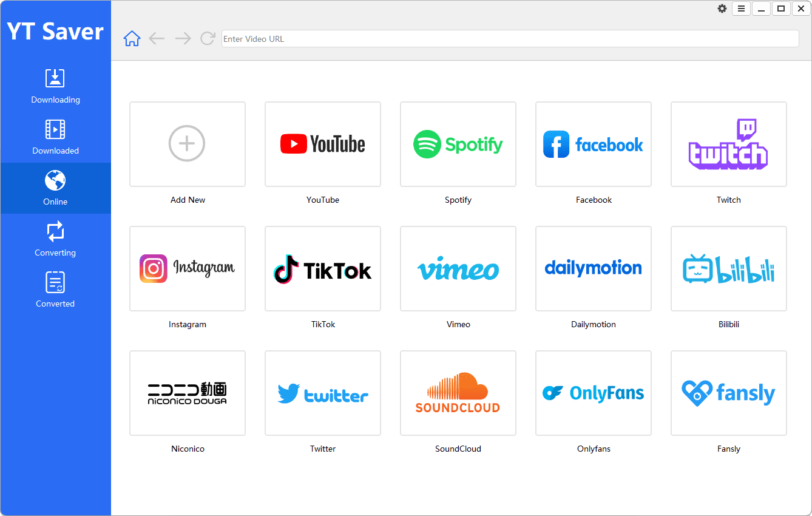Open the hamburger menu button
Screen dimensions: 812x516
pyautogui.click(x=741, y=8)
